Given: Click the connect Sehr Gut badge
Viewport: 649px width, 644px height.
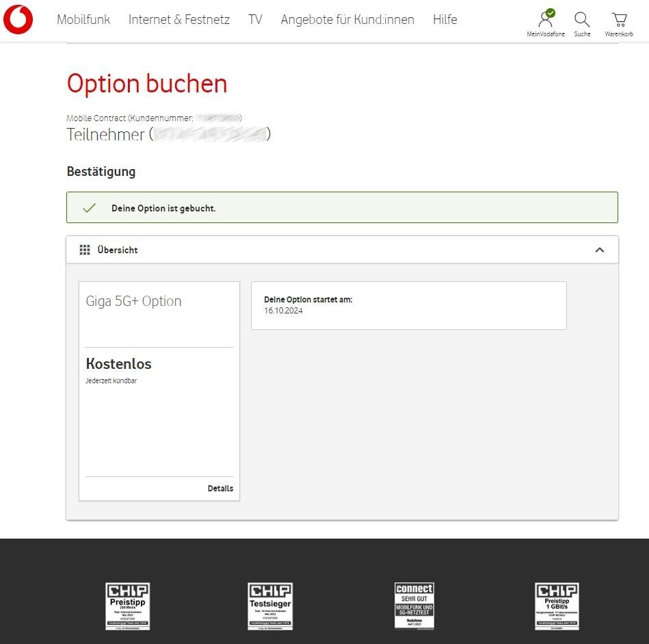Looking at the screenshot, I should (x=414, y=606).
